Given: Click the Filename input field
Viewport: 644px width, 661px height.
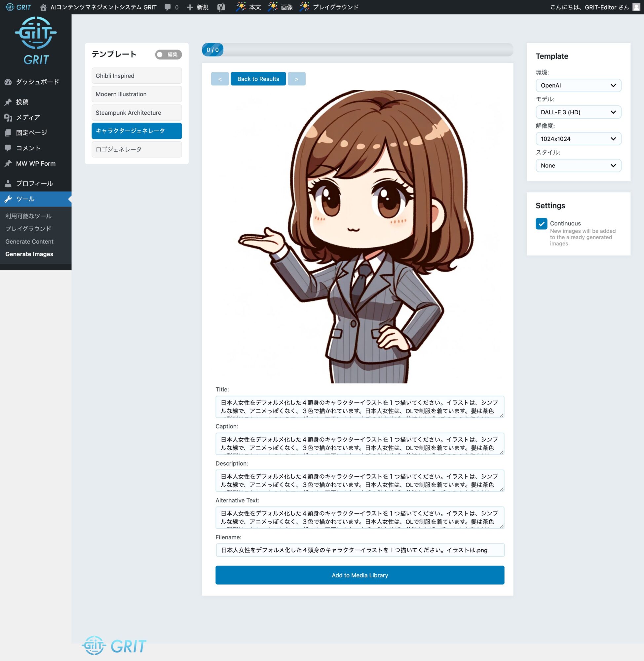Looking at the screenshot, I should (360, 550).
